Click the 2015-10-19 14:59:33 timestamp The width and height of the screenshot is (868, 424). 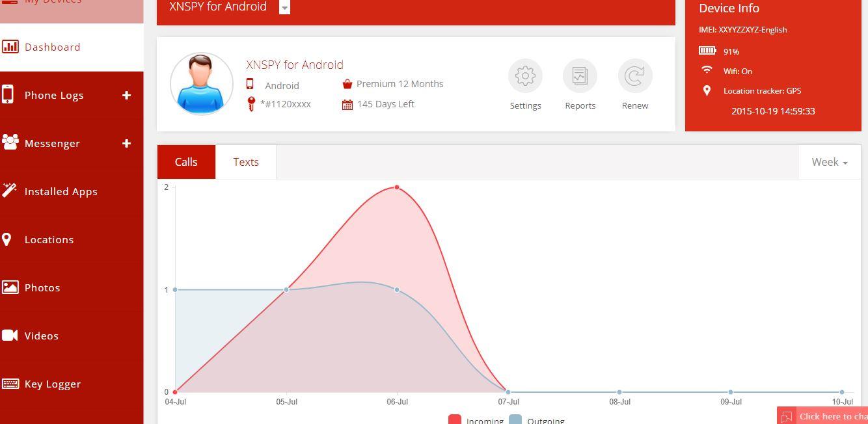(773, 111)
